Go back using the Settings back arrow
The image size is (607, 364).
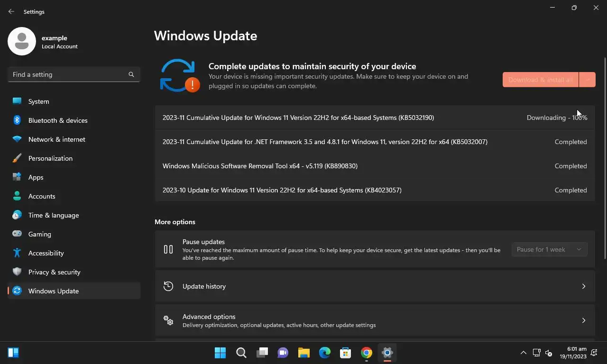(11, 11)
